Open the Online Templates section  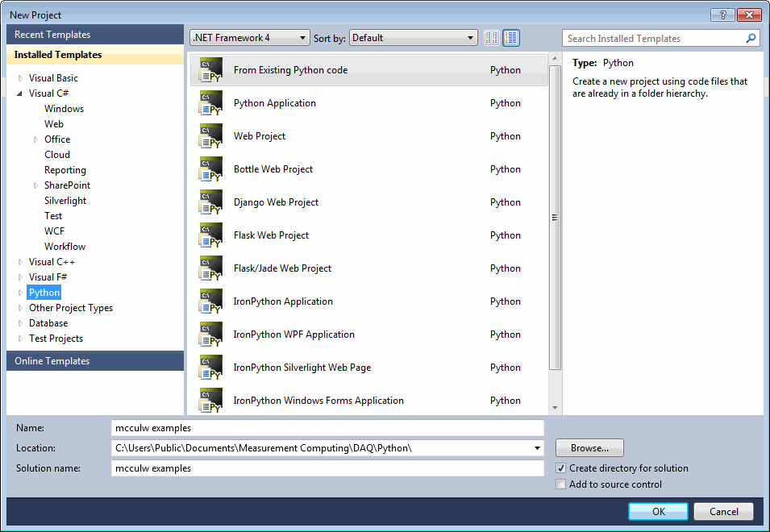(95, 361)
